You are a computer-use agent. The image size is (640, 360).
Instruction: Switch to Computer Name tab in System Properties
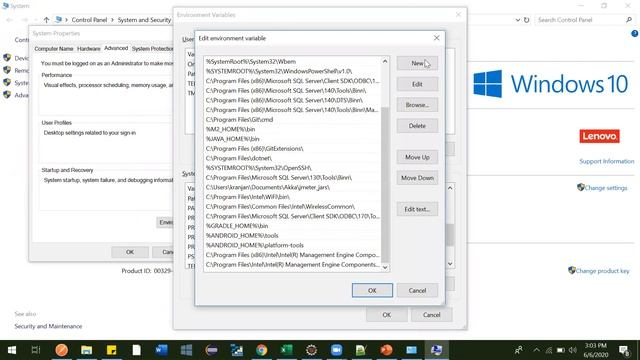[x=54, y=49]
